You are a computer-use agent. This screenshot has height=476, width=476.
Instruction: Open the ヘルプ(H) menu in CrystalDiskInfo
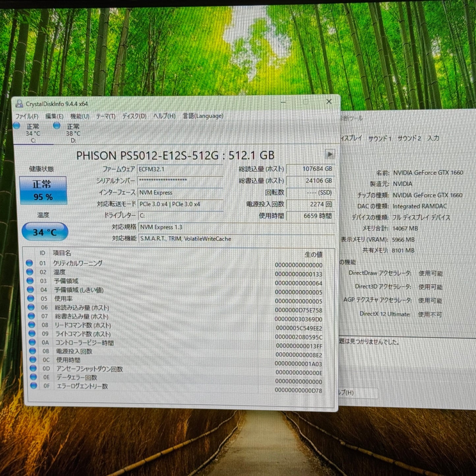(164, 116)
